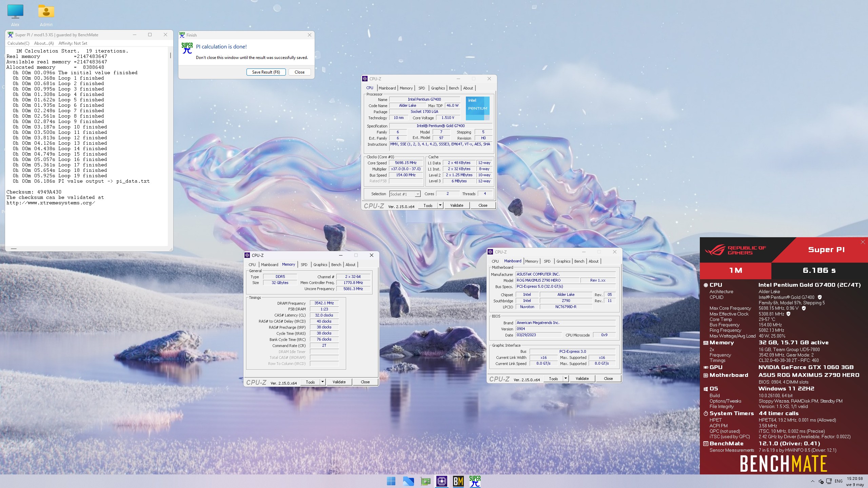The image size is (868, 488).
Task: Click the Core Speed 5698.15 MHz field
Action: 406,163
